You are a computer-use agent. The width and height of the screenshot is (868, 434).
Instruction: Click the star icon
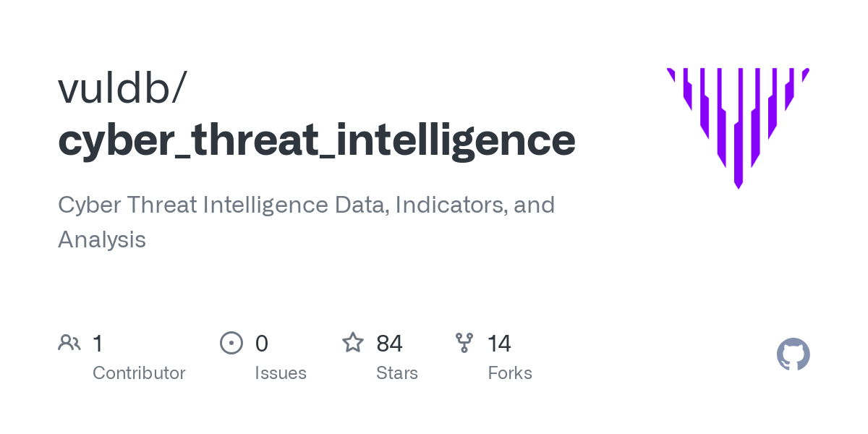point(352,343)
